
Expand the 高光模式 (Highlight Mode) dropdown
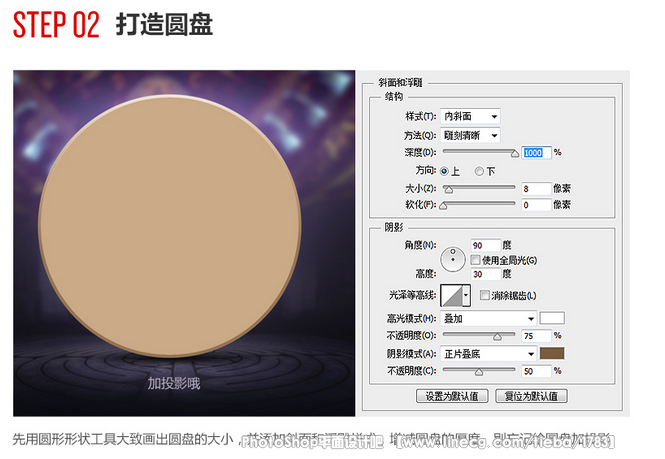488,319
